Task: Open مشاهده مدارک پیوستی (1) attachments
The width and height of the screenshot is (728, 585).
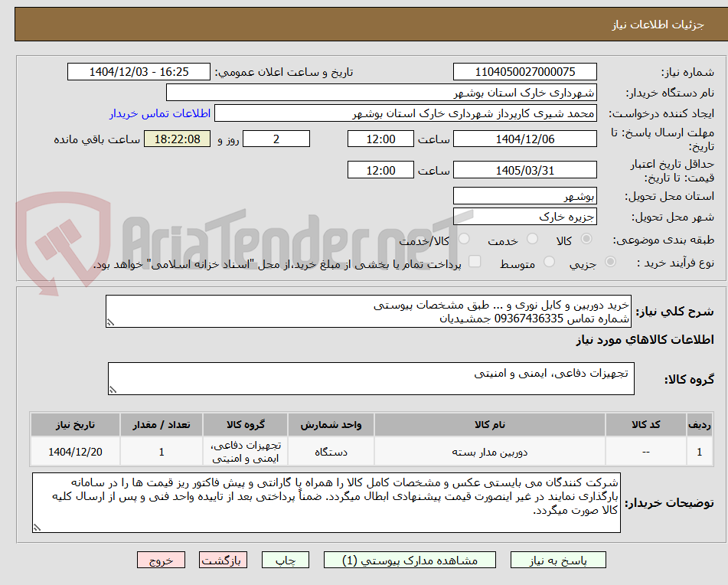Action: pyautogui.click(x=410, y=560)
